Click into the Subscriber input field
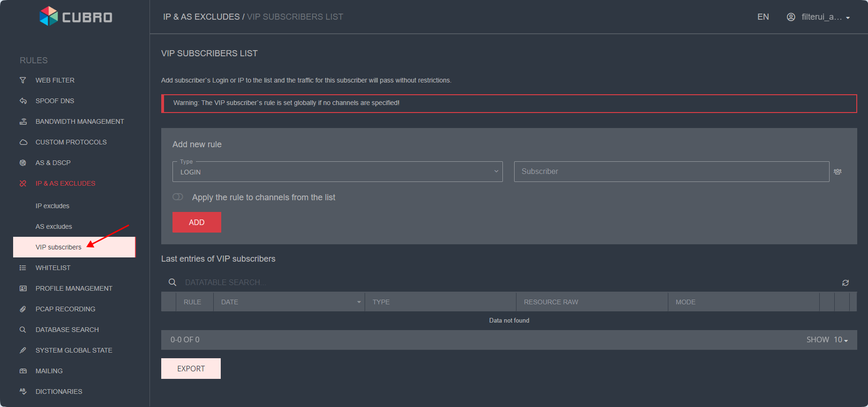This screenshot has width=868, height=407. pos(671,172)
